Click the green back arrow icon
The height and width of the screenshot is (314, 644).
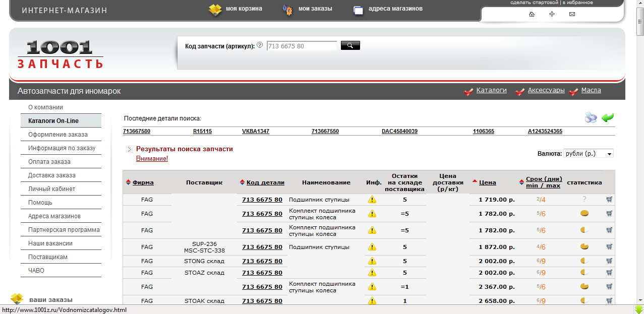(x=608, y=118)
